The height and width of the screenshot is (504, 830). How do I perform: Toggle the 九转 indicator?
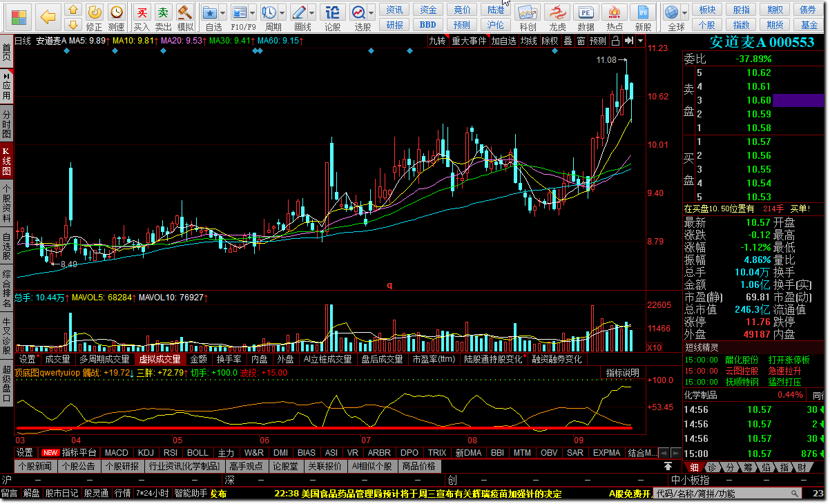438,41
